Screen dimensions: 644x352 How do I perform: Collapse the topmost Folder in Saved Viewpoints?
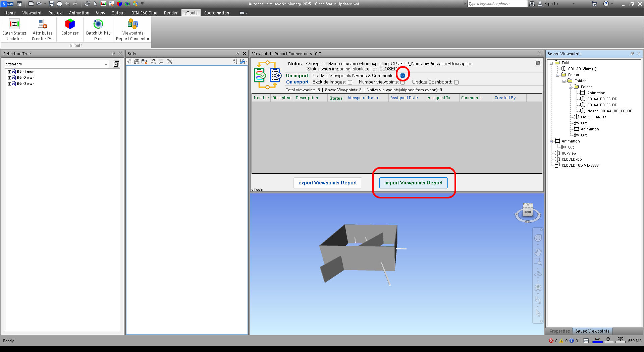551,63
